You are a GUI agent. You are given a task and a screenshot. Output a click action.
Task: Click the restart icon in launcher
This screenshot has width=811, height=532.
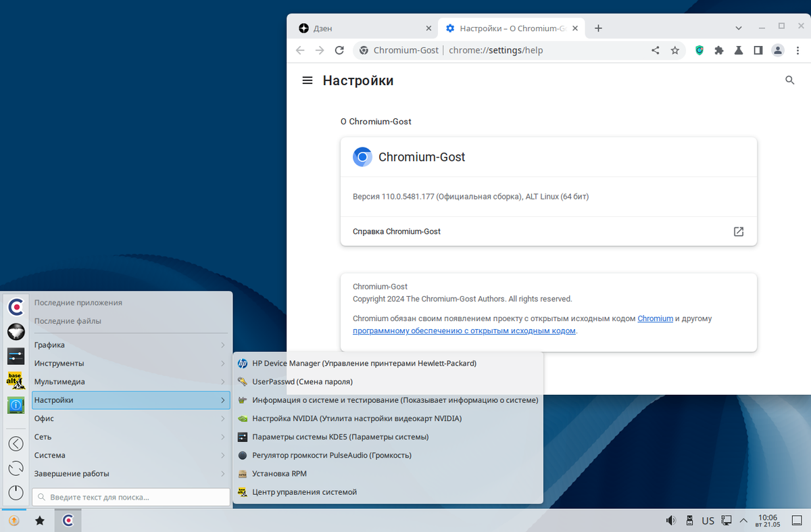pos(16,468)
